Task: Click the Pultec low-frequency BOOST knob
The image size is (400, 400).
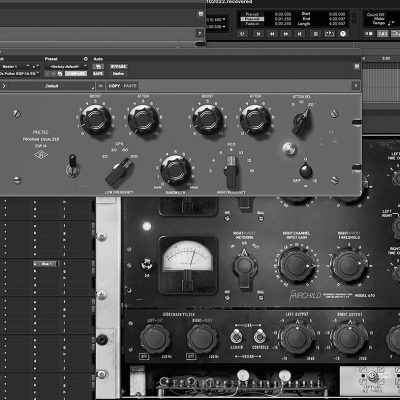Action: 96,119
